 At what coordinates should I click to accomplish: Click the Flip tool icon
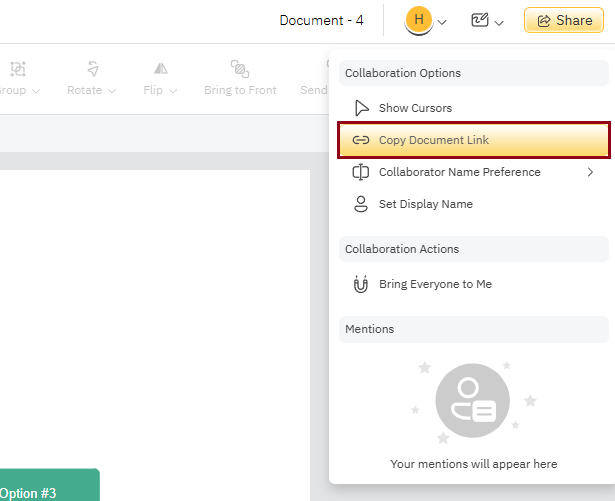coord(160,69)
